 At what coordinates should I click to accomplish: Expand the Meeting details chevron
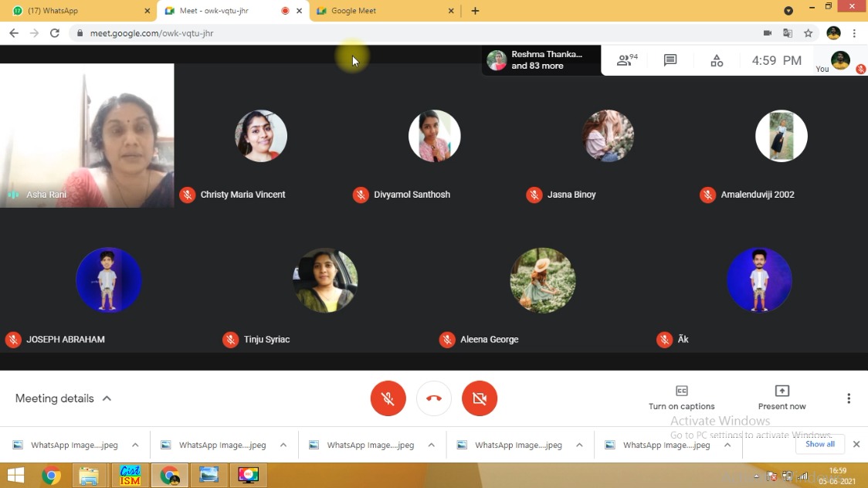[107, 398]
